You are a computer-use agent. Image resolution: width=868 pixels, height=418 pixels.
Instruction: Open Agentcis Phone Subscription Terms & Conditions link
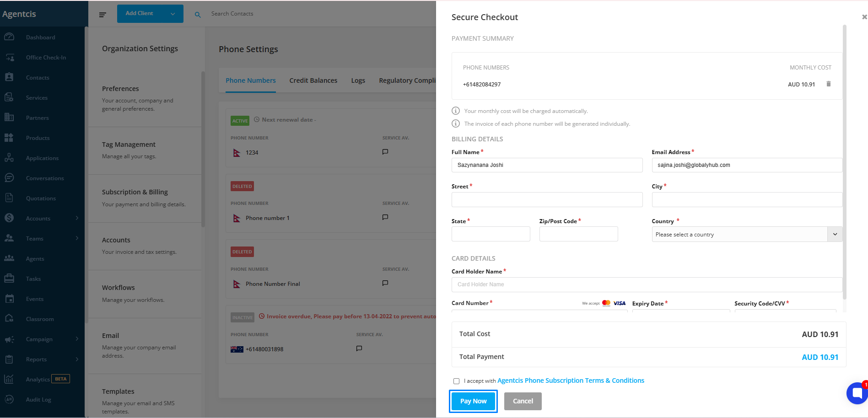point(571,380)
